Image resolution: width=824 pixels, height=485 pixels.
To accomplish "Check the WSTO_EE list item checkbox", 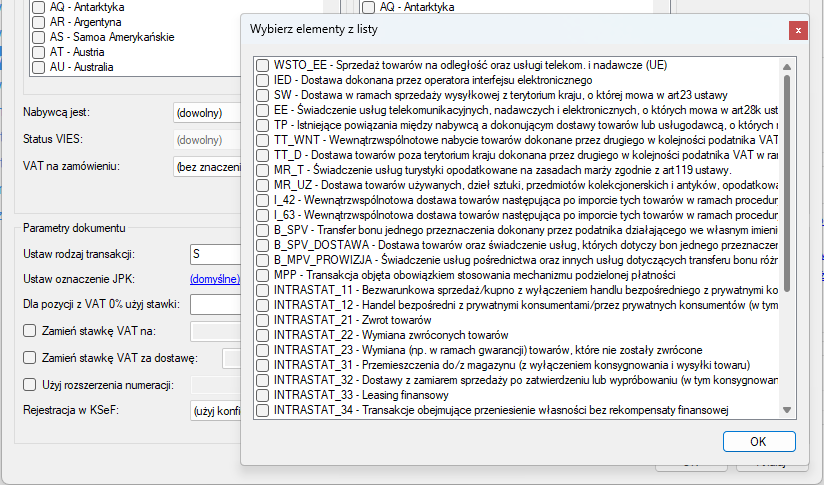I will pos(262,65).
